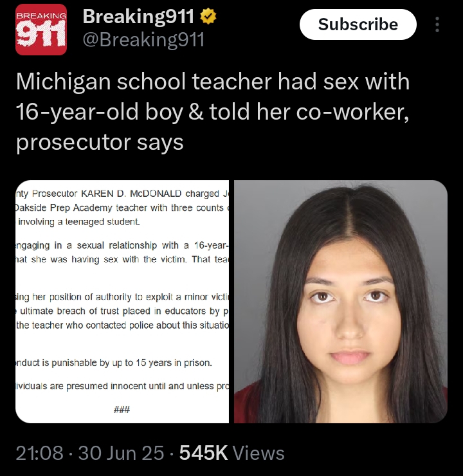Image resolution: width=463 pixels, height=476 pixels.
Task: Click the Views label
Action: 259,453
